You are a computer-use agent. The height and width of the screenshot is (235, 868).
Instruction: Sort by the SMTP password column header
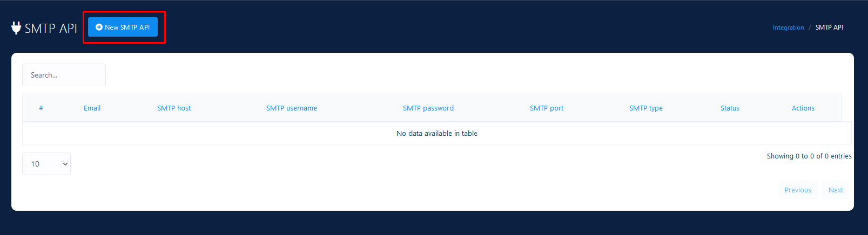428,108
